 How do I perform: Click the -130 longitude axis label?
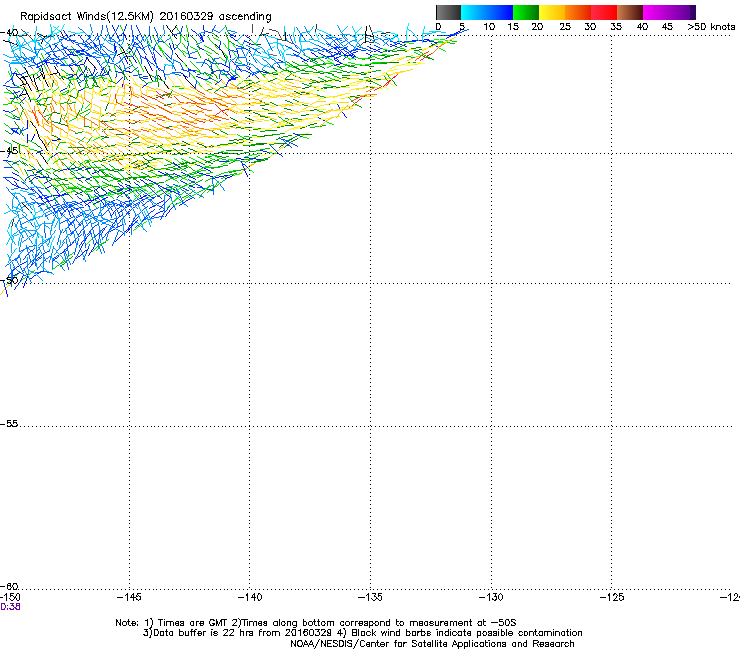491,597
